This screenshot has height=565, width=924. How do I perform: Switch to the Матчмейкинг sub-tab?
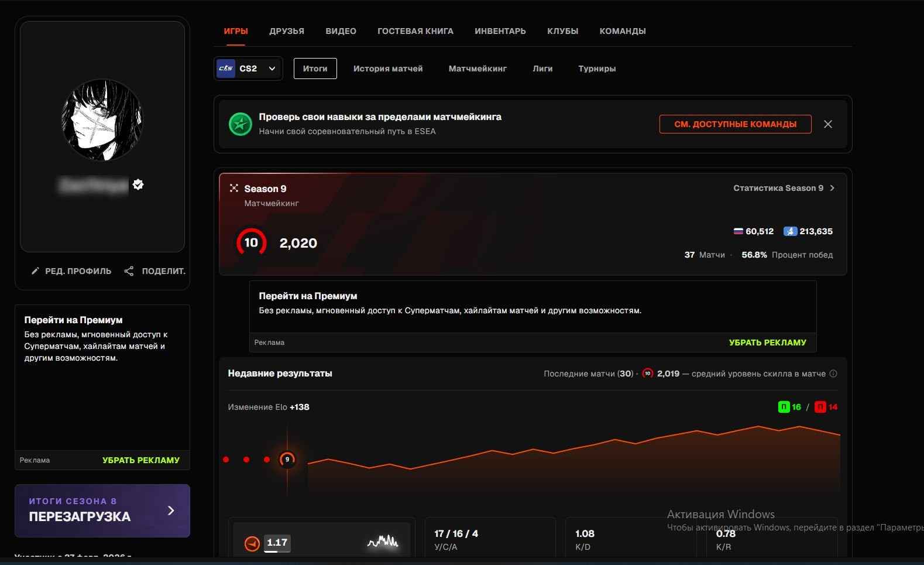pos(478,69)
